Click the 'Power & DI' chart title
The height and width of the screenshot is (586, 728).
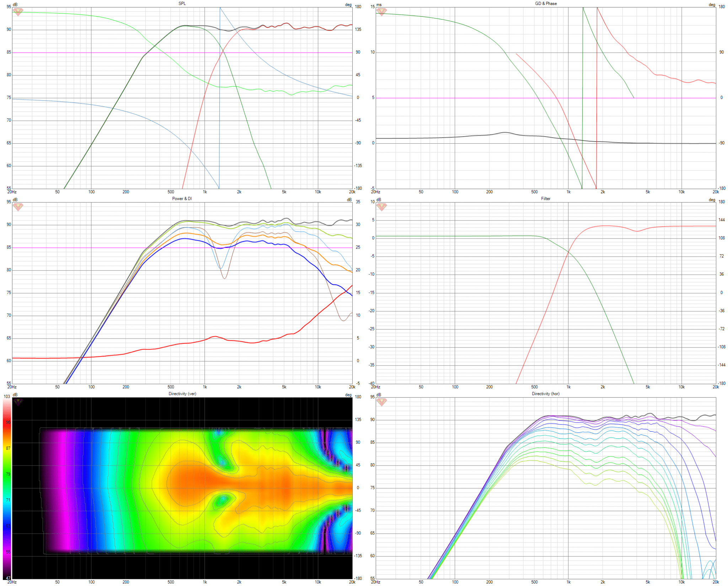tap(182, 199)
